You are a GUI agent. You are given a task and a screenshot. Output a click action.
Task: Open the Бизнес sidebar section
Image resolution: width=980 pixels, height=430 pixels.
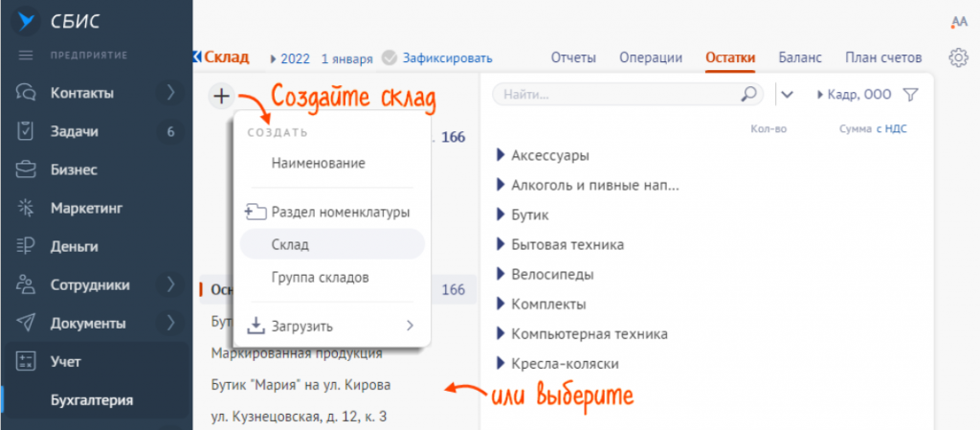[x=74, y=170]
